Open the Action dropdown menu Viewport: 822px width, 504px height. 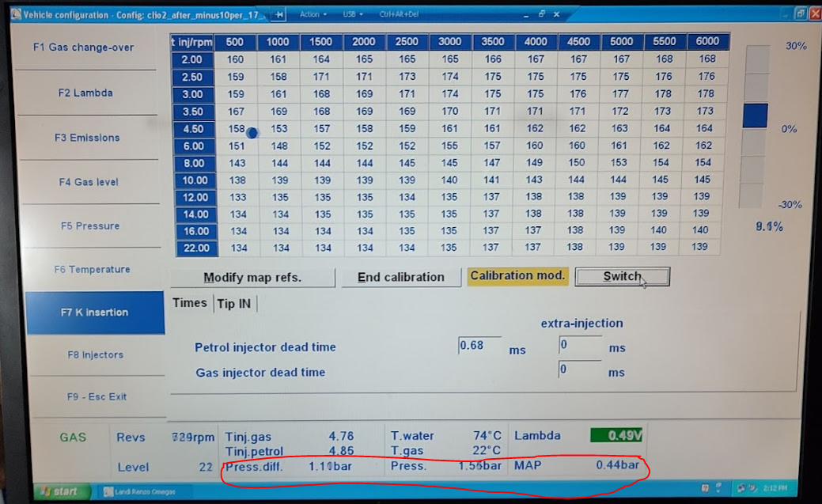313,14
